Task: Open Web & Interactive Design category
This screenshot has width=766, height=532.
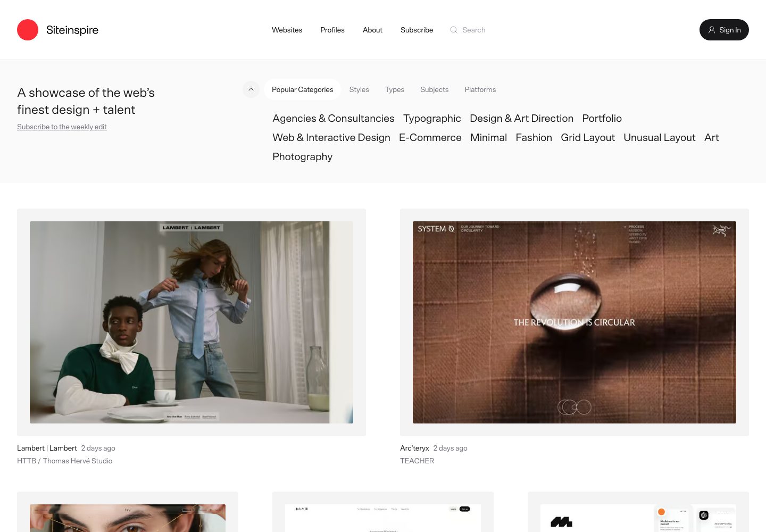Action: pos(331,137)
